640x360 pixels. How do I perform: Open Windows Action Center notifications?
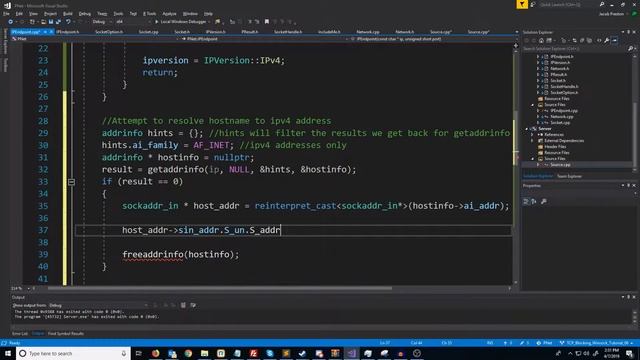coord(629,353)
